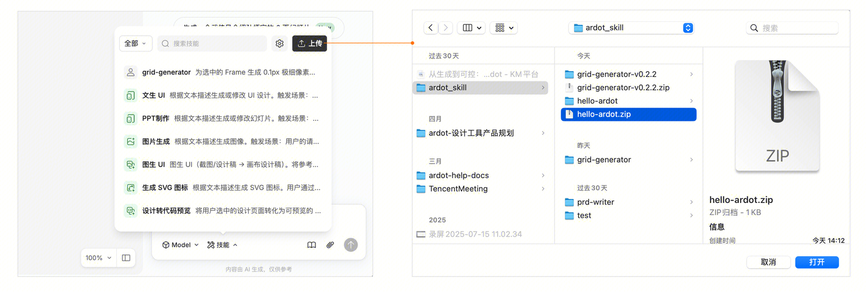The height and width of the screenshot is (292, 868).
Task: Open the 100% zoom dropdown
Action: coord(98,258)
